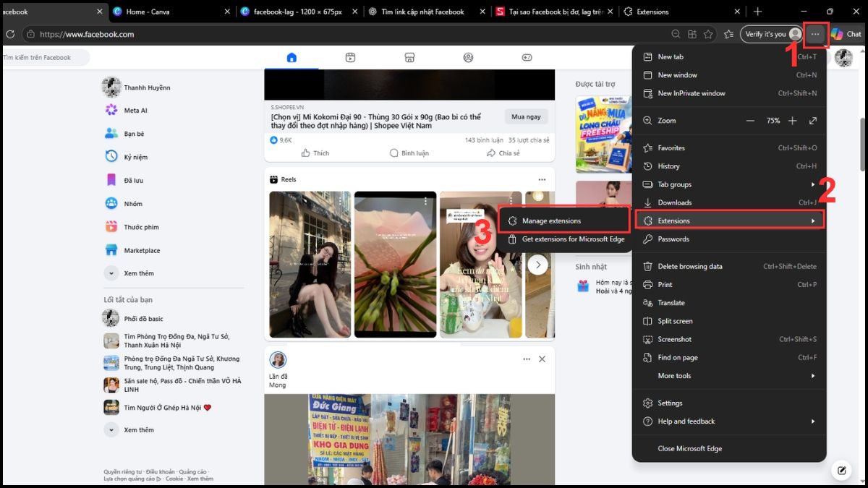Select Screenshot menu item
This screenshot has height=488, width=868.
point(729,339)
